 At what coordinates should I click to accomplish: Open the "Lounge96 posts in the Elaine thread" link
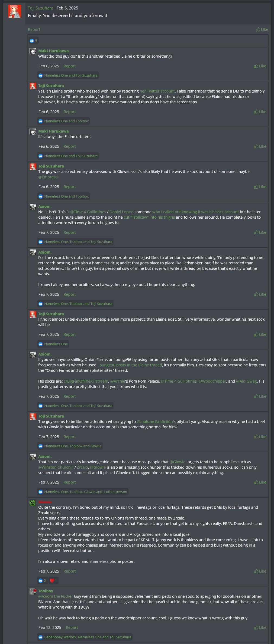pos(130,365)
